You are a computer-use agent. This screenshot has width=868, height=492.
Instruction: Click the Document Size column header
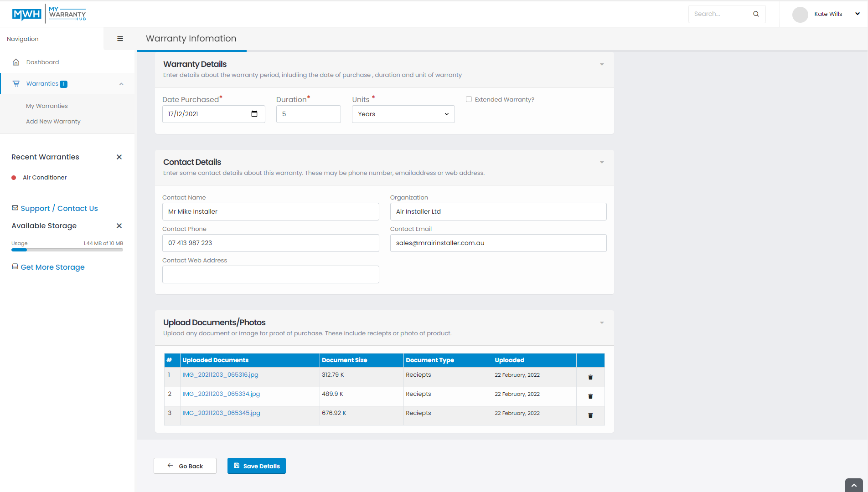pos(362,360)
